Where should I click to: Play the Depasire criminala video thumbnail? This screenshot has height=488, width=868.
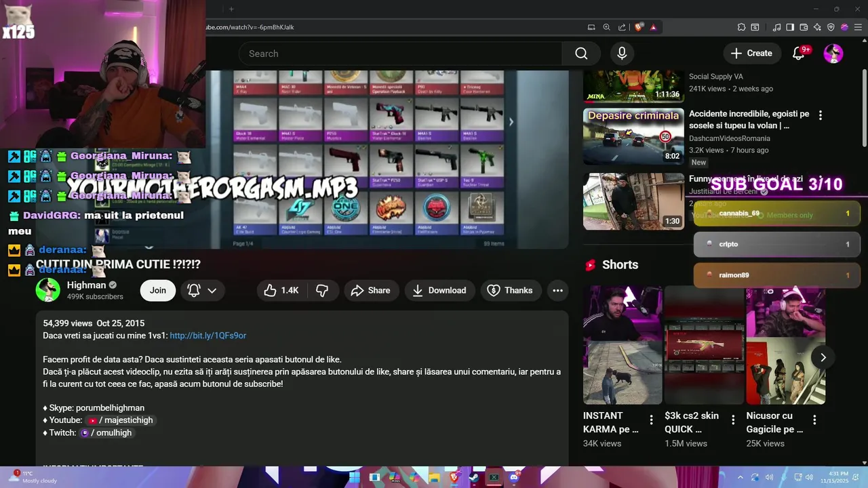click(634, 136)
